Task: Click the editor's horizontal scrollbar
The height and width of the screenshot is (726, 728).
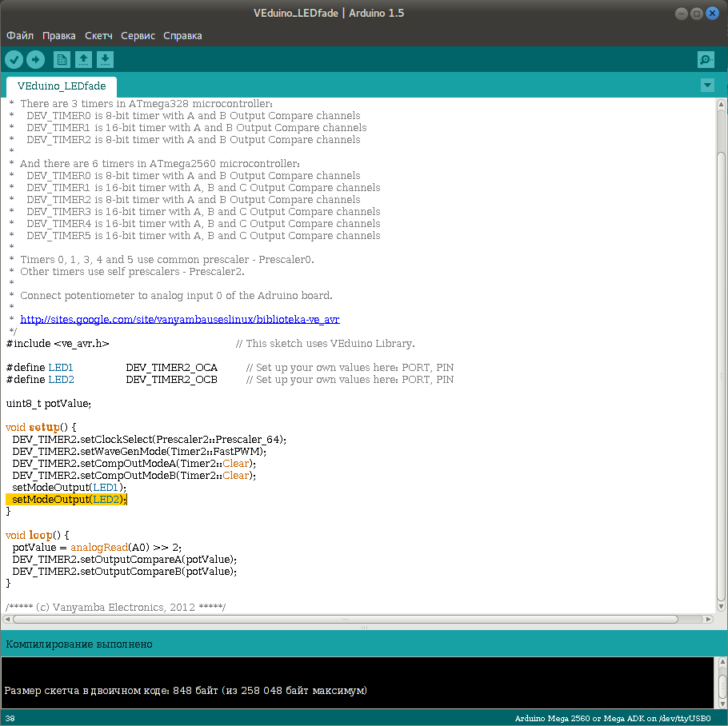Action: coord(346,619)
